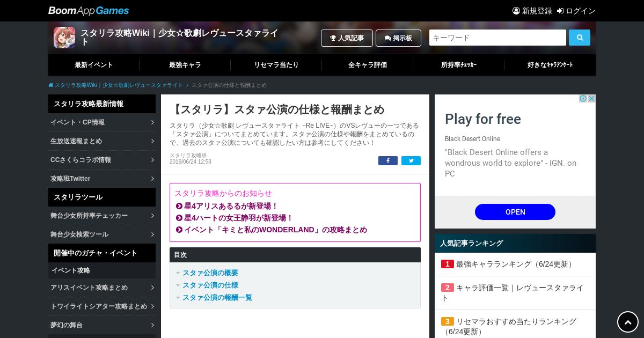Image resolution: width=644 pixels, height=338 pixels.
Task: Share article on Facebook
Action: [x=388, y=161]
